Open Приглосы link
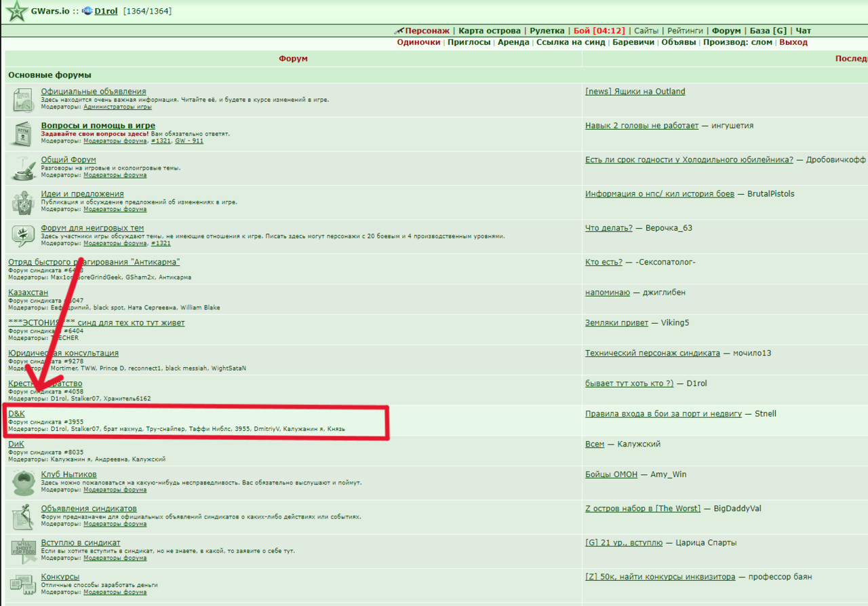The height and width of the screenshot is (606, 868). pyautogui.click(x=469, y=42)
